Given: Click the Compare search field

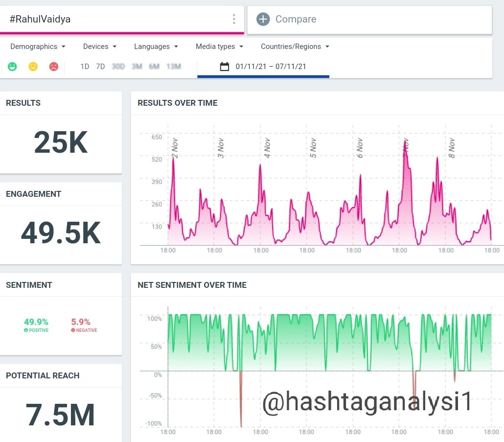Looking at the screenshot, I should pyautogui.click(x=369, y=19).
